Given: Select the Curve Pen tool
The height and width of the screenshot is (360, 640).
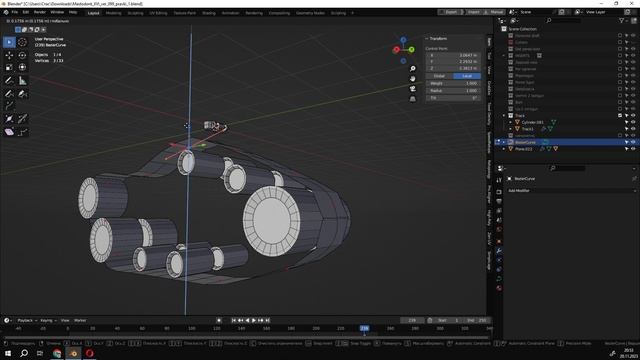Looking at the screenshot, I should tap(22, 93).
